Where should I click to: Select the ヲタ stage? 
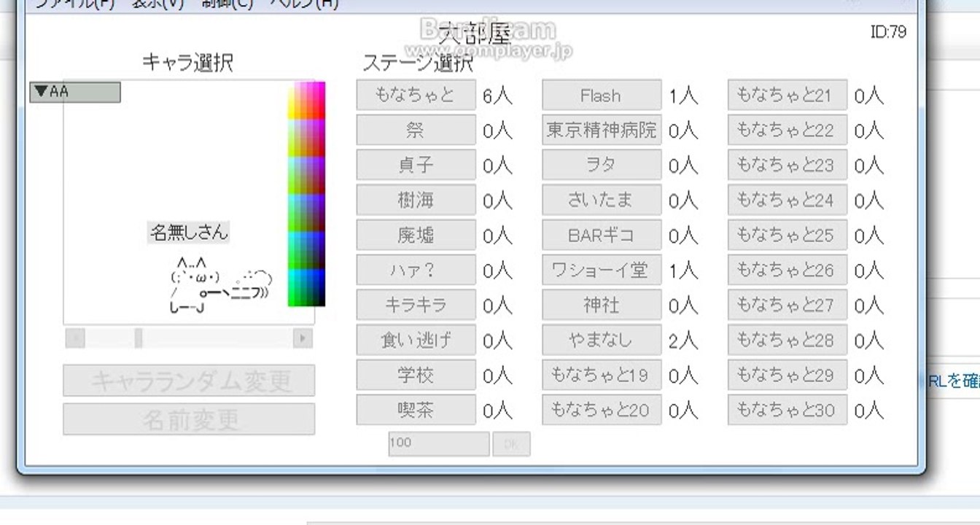coord(602,165)
